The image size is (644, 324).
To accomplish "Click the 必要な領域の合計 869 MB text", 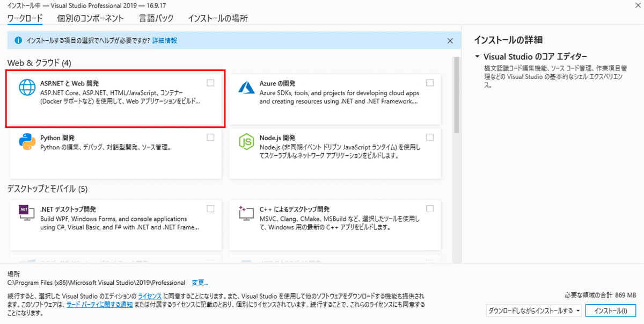I will 600,296.
